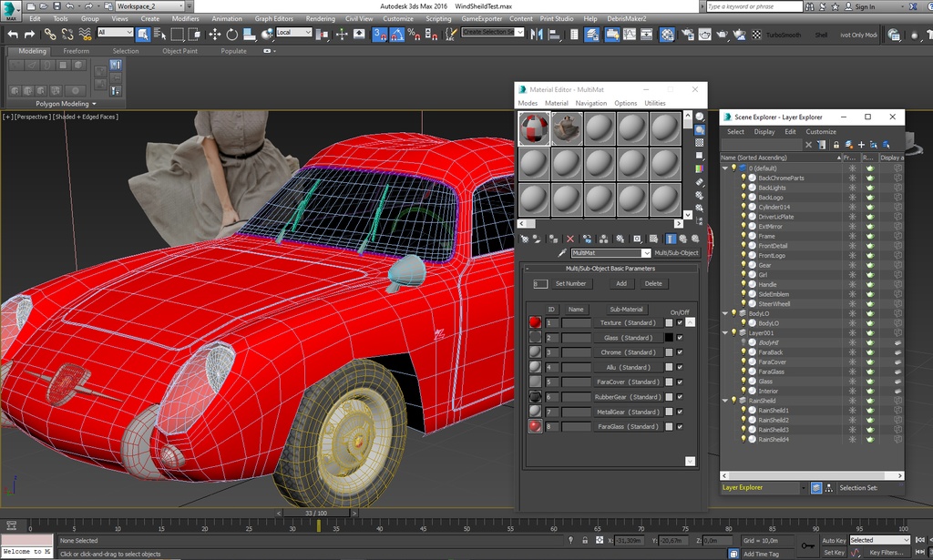
Task: Click the Rotate transform tool
Action: tap(232, 35)
